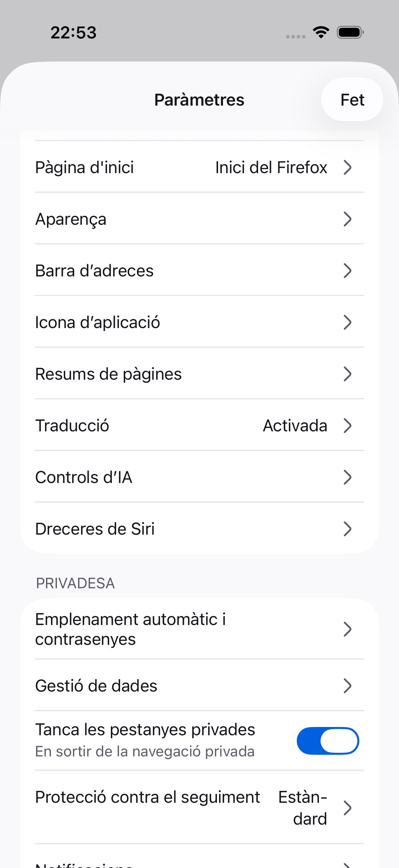Click the chevron beside Controls d'IA

(347, 477)
